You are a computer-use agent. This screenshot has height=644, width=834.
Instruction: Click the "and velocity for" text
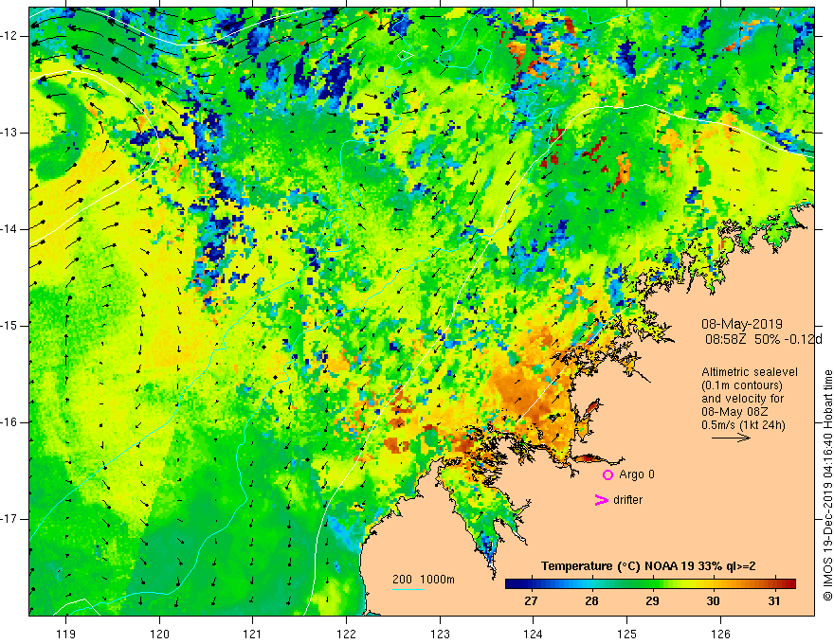point(742,399)
